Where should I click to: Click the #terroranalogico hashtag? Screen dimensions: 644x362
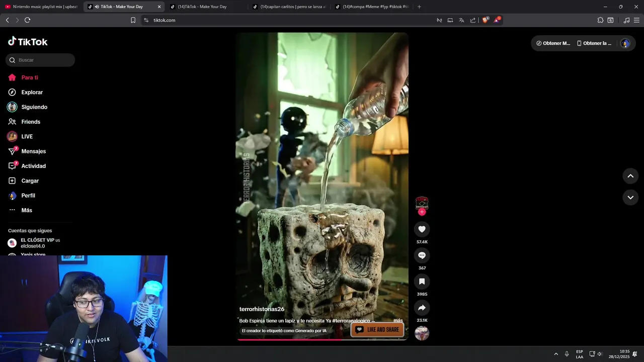pyautogui.click(x=351, y=321)
